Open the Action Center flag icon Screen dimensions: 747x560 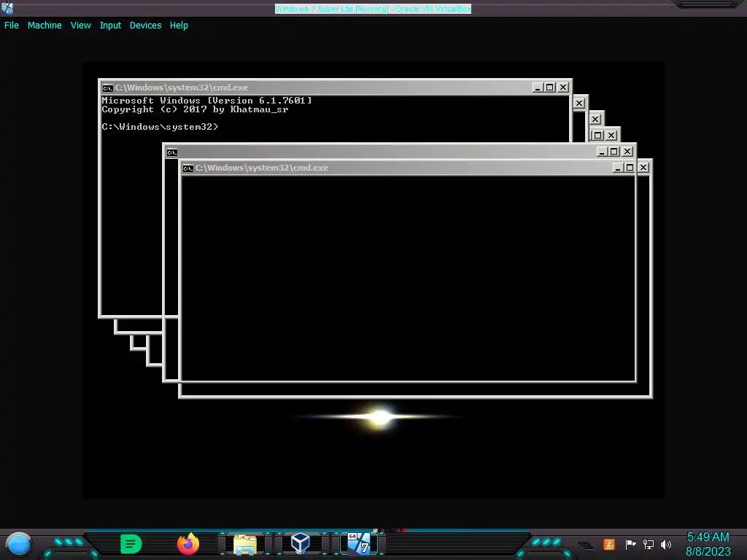[630, 544]
